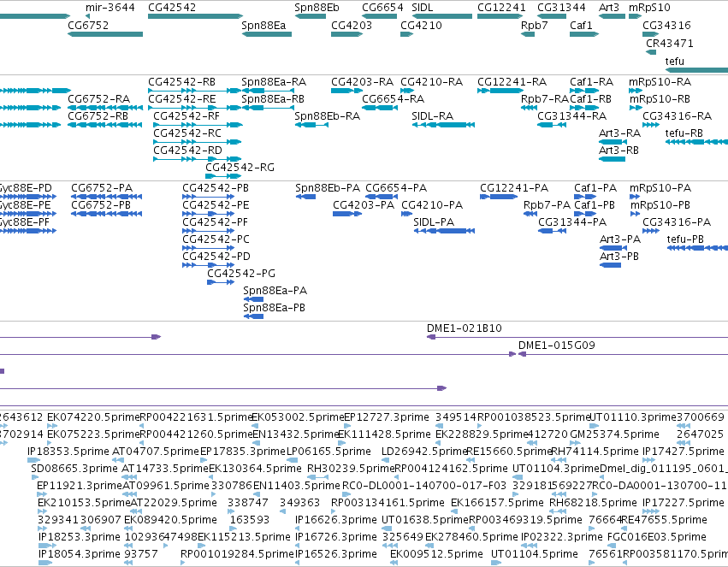The image size is (728, 567).
Task: Select transcript CG42542-RB
Action: [x=194, y=91]
